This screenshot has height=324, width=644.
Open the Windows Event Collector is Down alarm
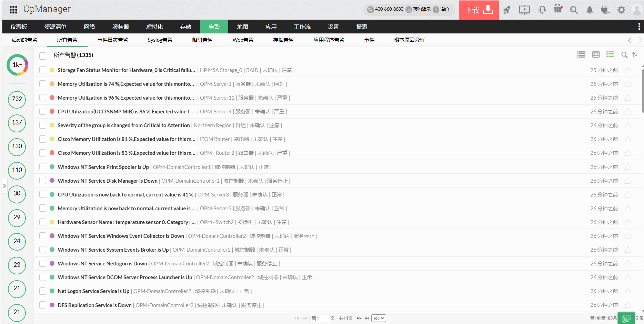click(x=121, y=236)
